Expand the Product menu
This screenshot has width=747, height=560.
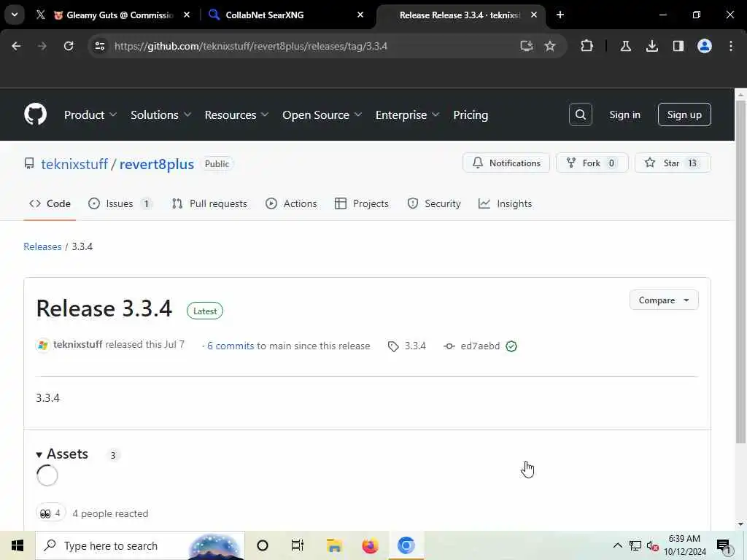[90, 114]
